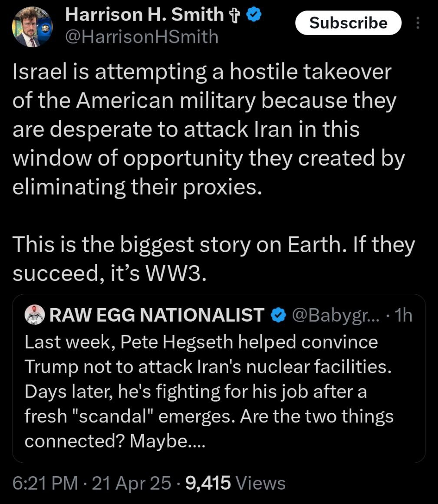Image resolution: width=438 pixels, height=504 pixels.
Task: Click the @Babygr... handle in quoted post
Action: pyautogui.click(x=336, y=315)
